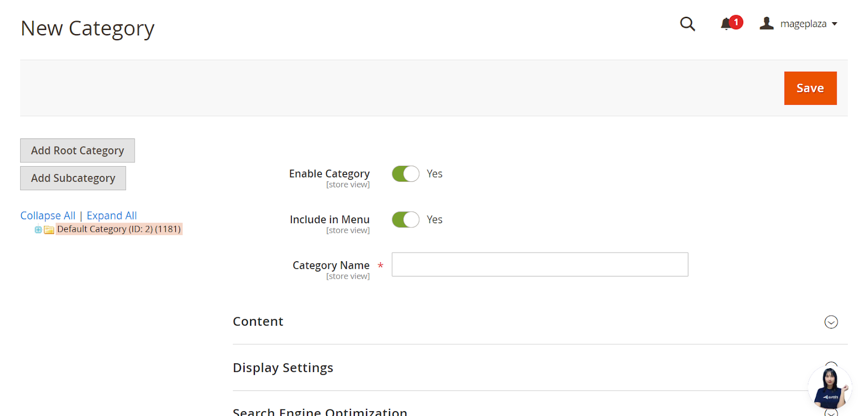
Task: Click Add Root Category button
Action: (x=78, y=150)
